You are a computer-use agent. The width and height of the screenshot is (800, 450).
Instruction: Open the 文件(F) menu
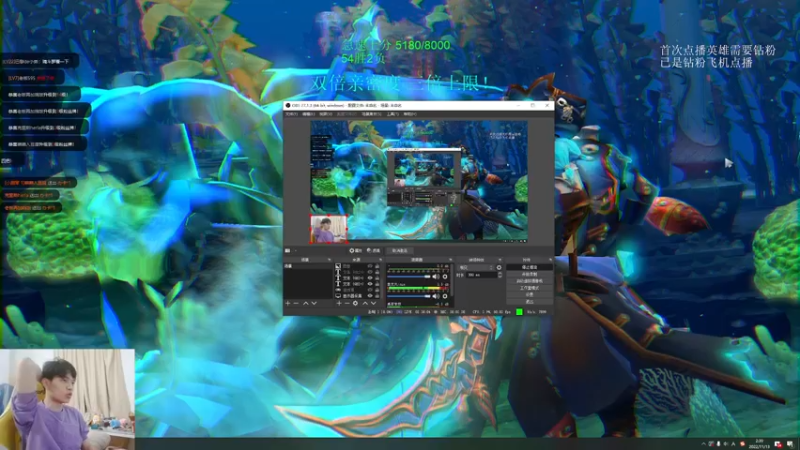pyautogui.click(x=291, y=114)
